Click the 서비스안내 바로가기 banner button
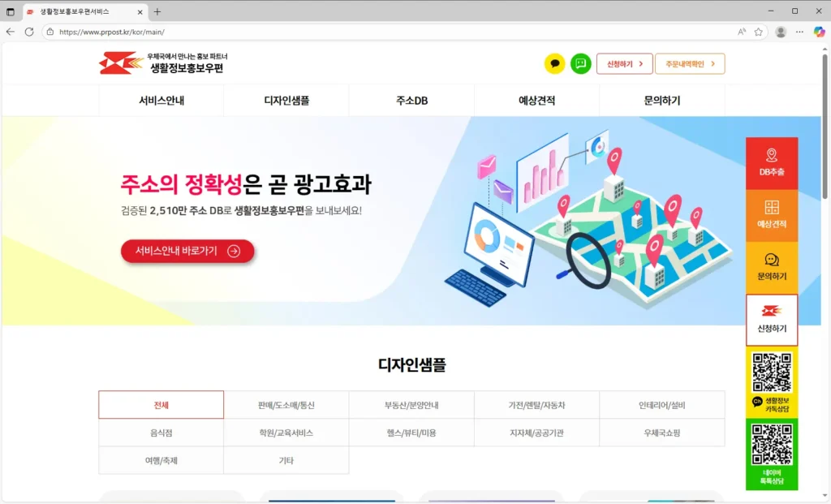Viewport: 831px width, 504px height. (x=187, y=251)
